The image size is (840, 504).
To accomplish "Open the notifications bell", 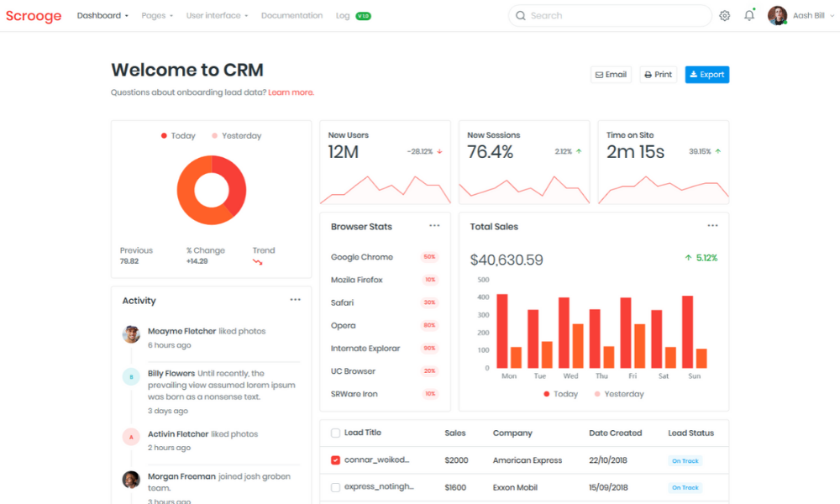I will coord(749,16).
